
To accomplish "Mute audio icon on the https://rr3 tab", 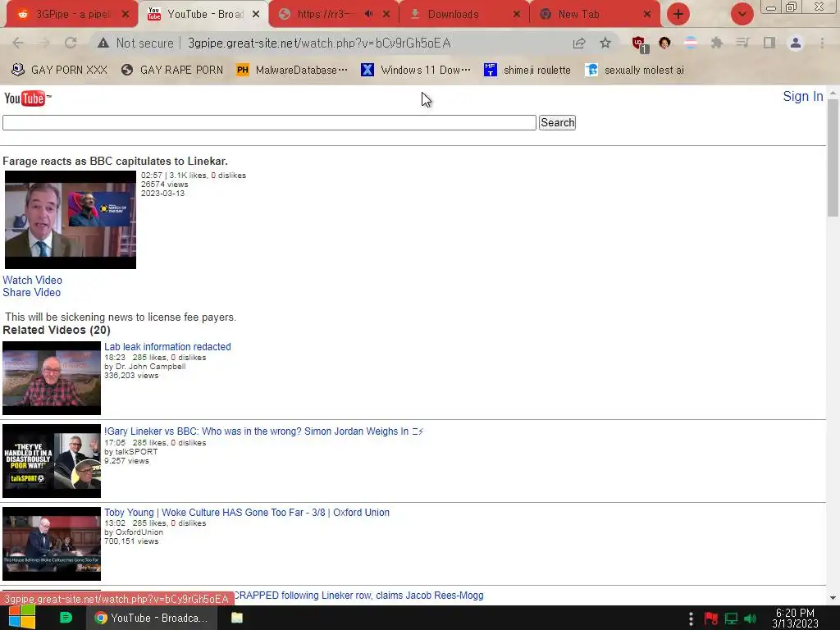I will [x=368, y=14].
